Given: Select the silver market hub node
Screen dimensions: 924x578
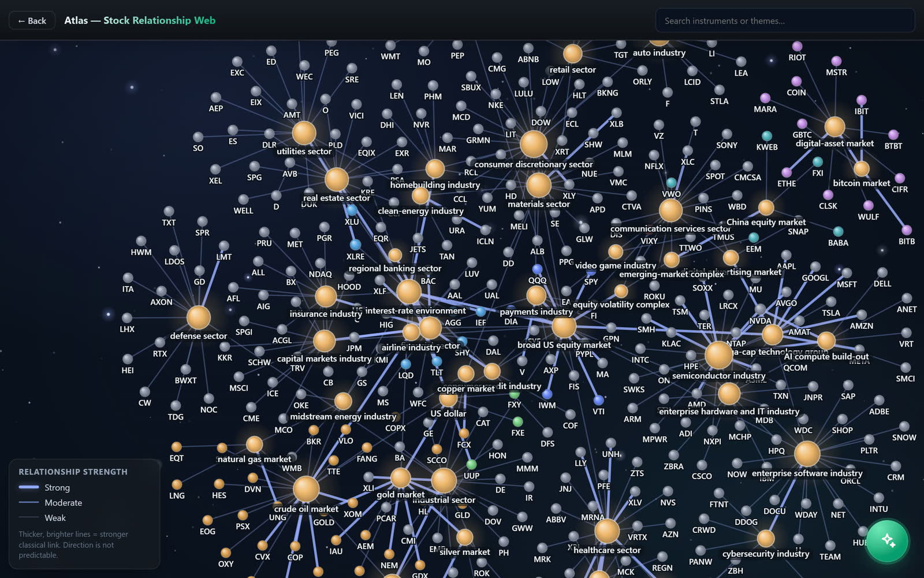Looking at the screenshot, I should [x=465, y=537].
